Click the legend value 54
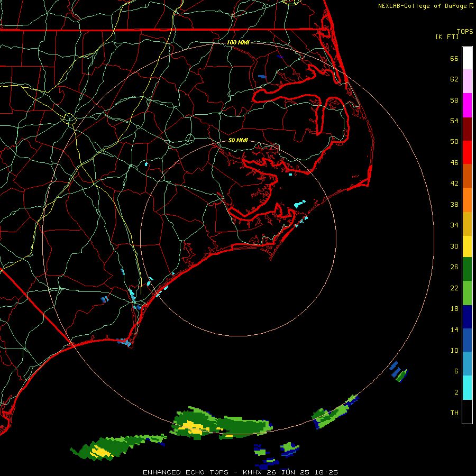476x476 pixels. coord(454,121)
